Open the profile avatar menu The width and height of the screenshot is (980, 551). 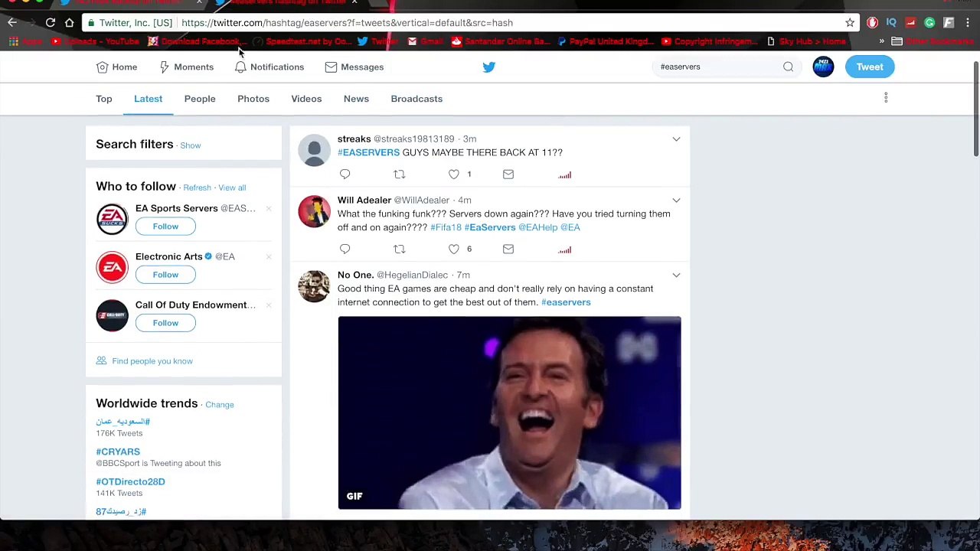coord(823,67)
